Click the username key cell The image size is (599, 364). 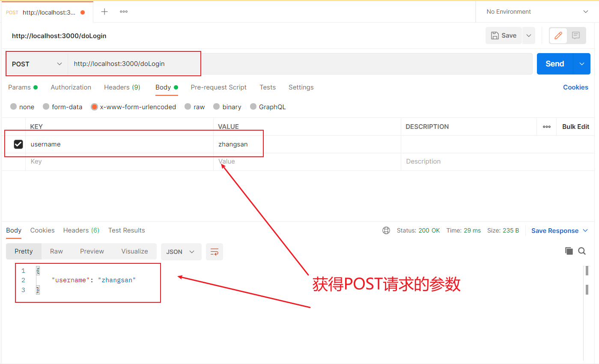[119, 144]
